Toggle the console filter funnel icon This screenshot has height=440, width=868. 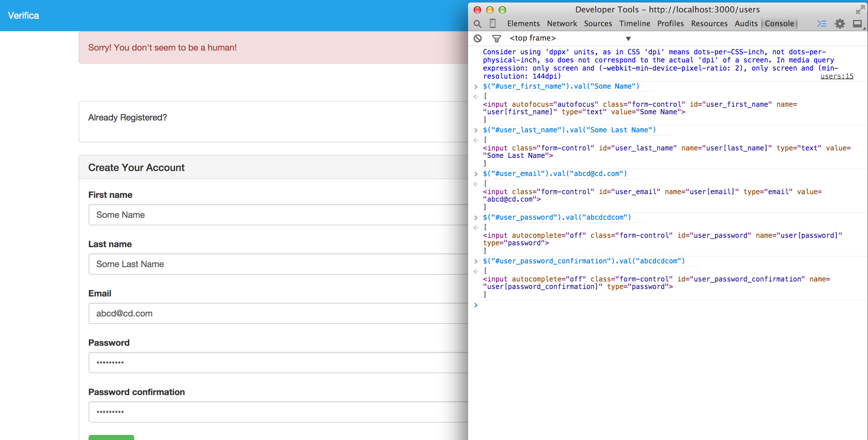[x=496, y=38]
